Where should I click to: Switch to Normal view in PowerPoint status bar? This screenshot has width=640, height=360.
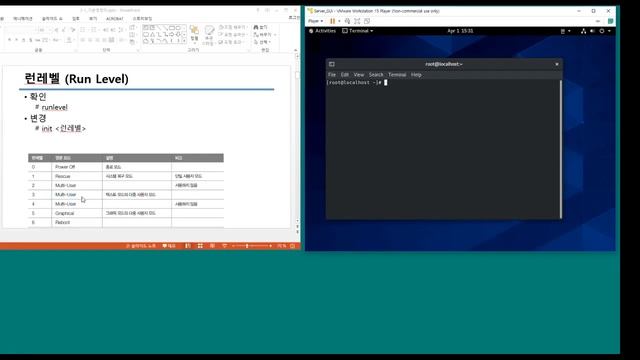[188, 246]
